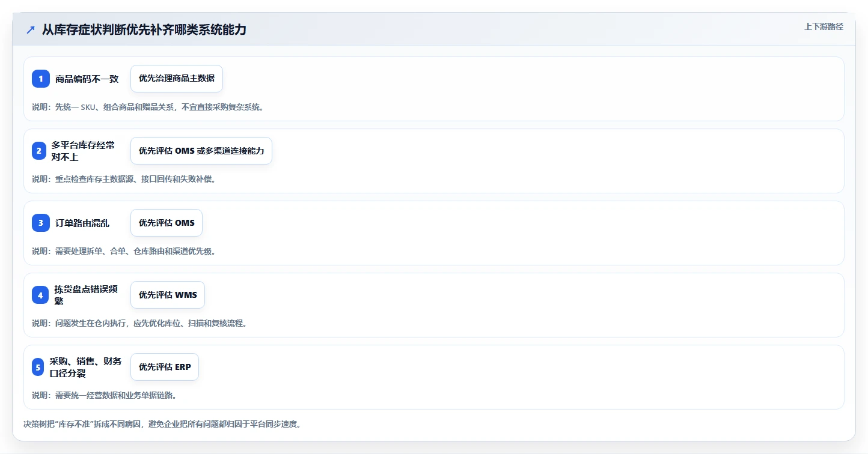Click the title 从库存症状判断优先补齐哪类系统能力

click(144, 29)
